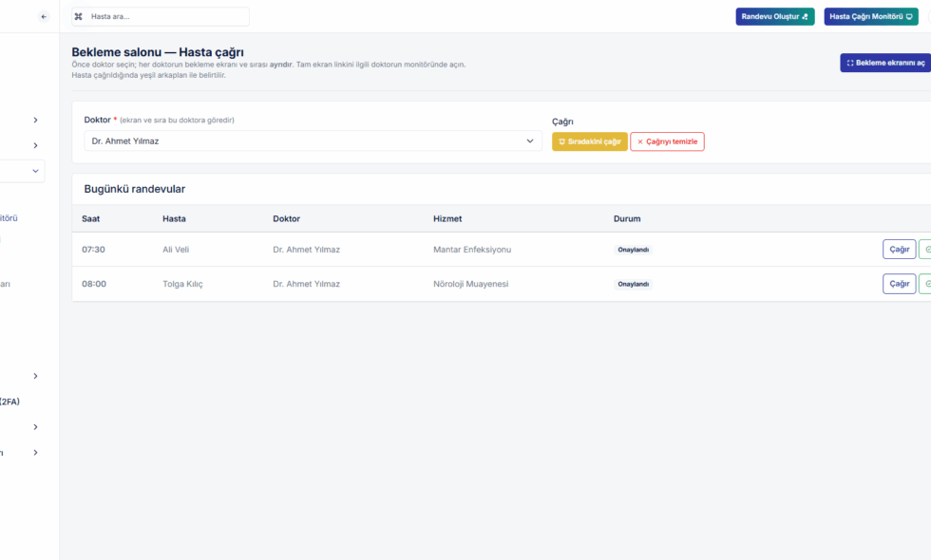
Task: Open the sidebar item ending in '(2FA)'
Action: coord(9,401)
